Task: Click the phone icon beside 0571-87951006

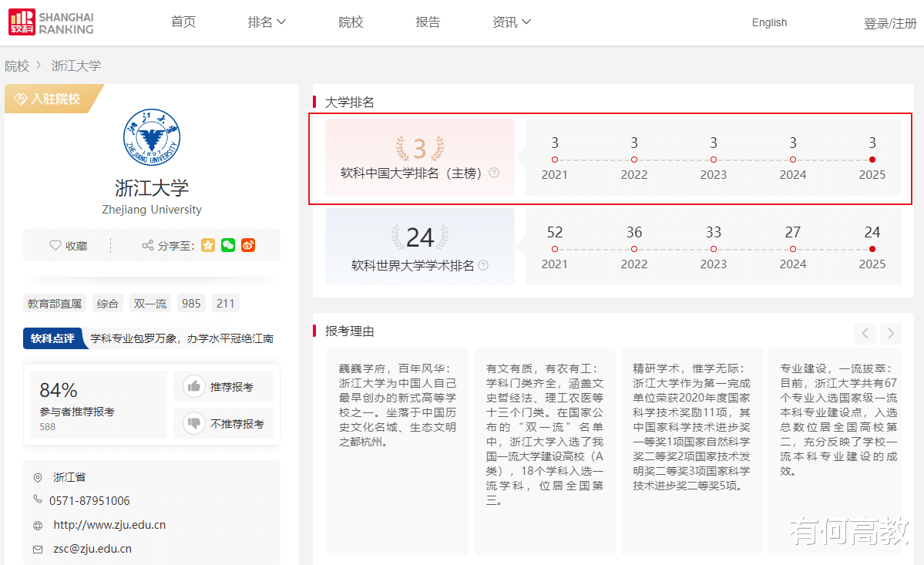Action: (x=38, y=499)
